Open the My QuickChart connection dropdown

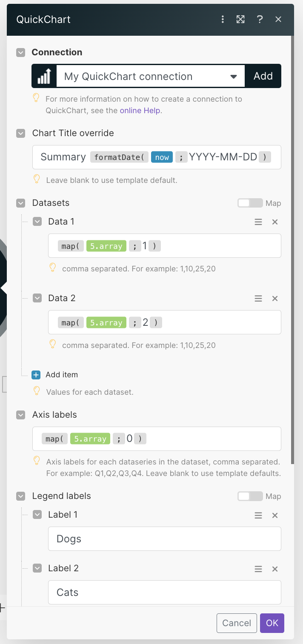(151, 76)
